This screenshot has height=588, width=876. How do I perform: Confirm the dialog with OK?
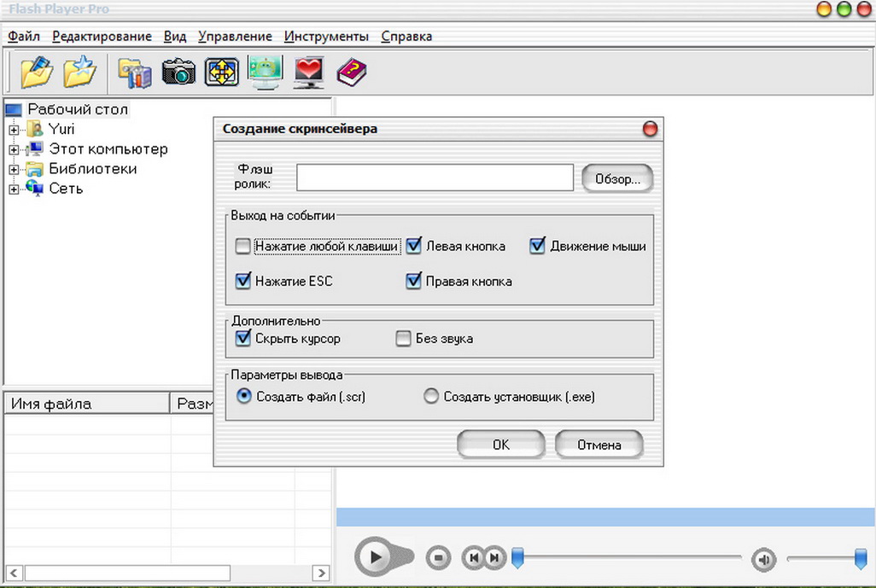point(501,445)
